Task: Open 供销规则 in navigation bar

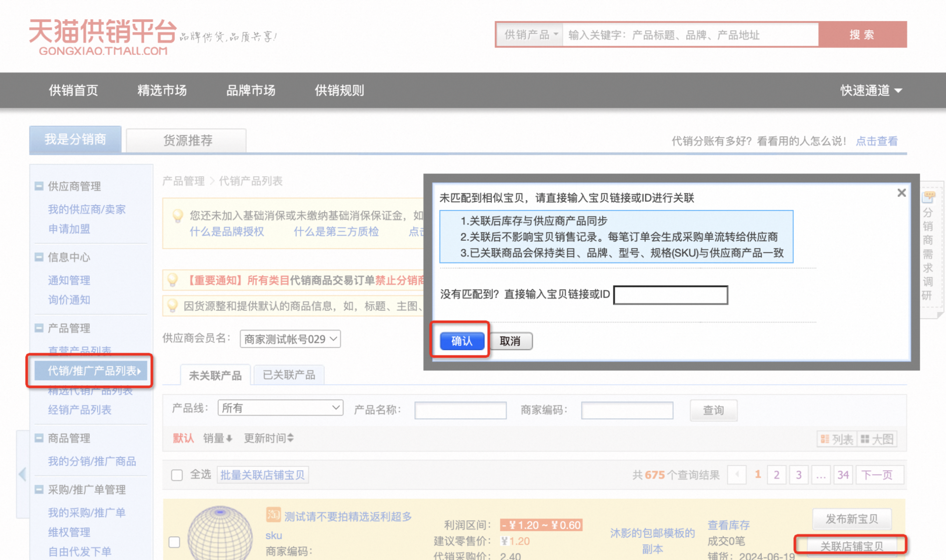Action: tap(340, 90)
